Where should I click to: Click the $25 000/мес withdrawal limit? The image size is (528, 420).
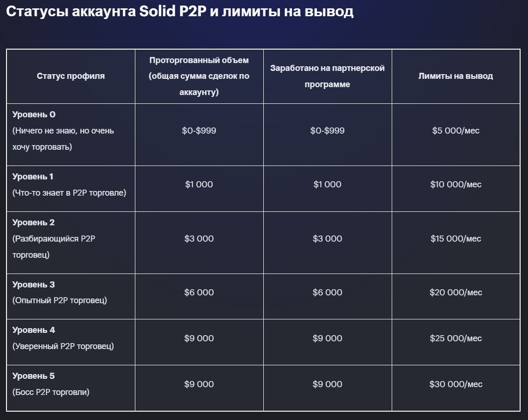[x=456, y=338]
